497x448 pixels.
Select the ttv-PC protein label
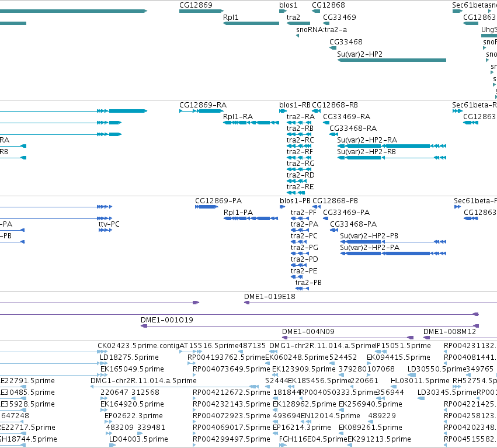pos(109,224)
